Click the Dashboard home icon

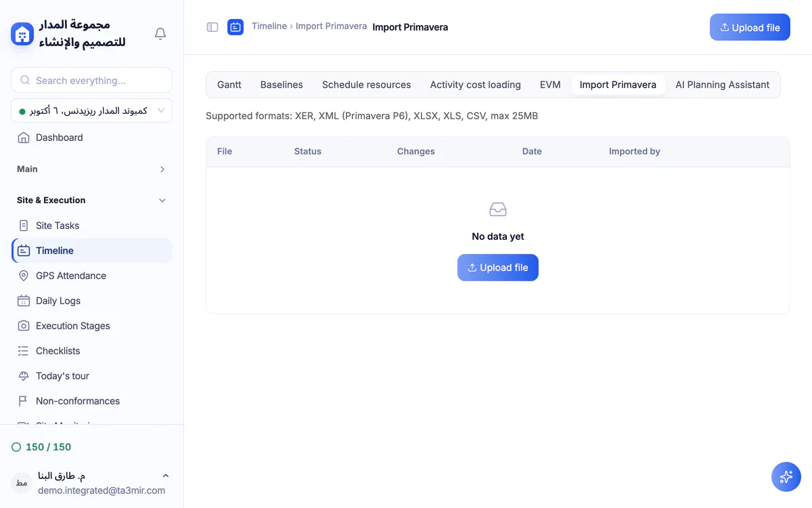24,137
